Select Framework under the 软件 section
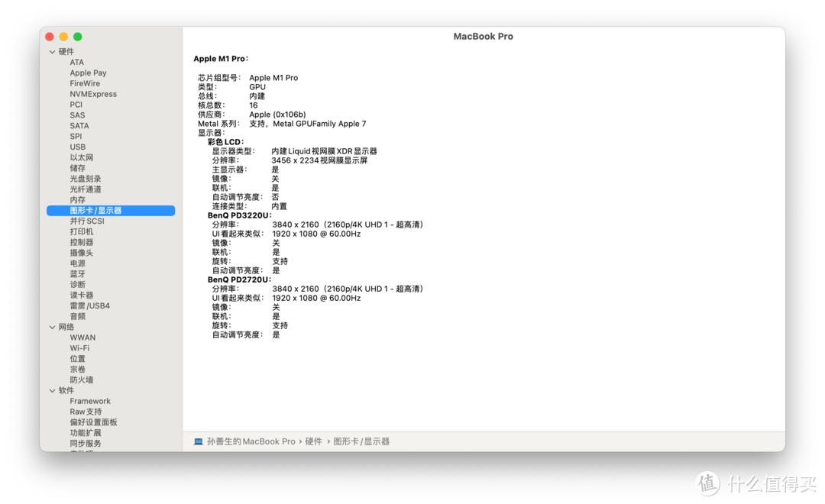 90,400
